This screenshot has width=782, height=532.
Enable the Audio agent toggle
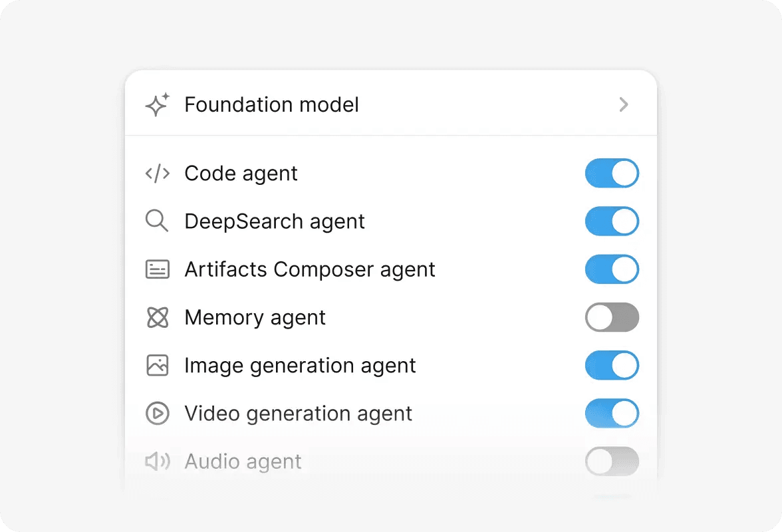click(x=612, y=461)
